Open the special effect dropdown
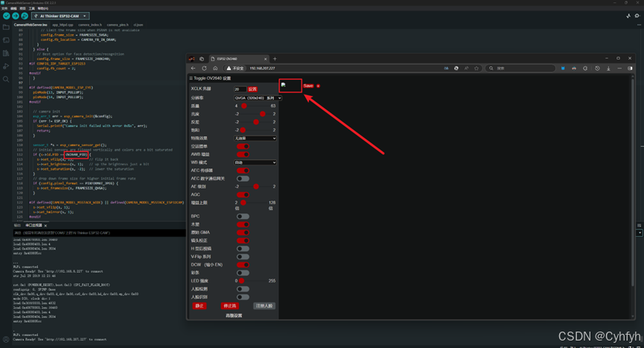 [255, 139]
